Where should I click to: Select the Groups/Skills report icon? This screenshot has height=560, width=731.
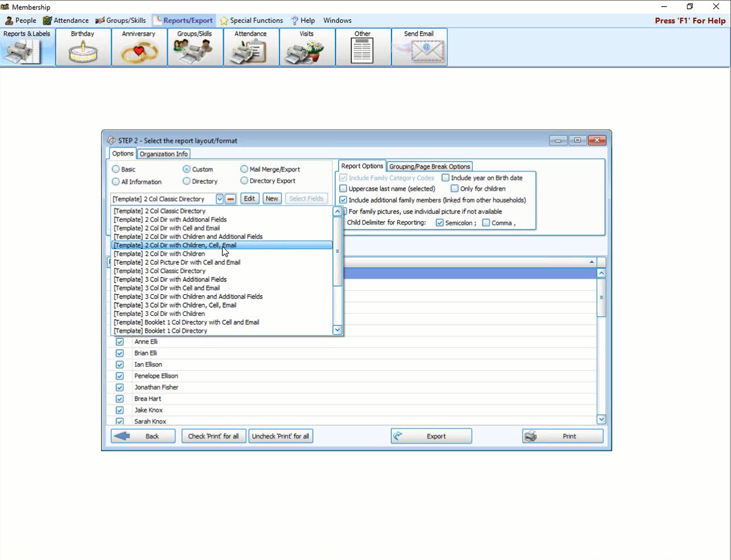[195, 51]
